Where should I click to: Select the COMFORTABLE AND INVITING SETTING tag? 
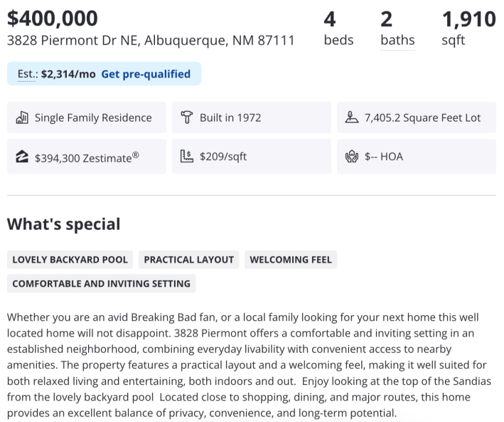[101, 283]
